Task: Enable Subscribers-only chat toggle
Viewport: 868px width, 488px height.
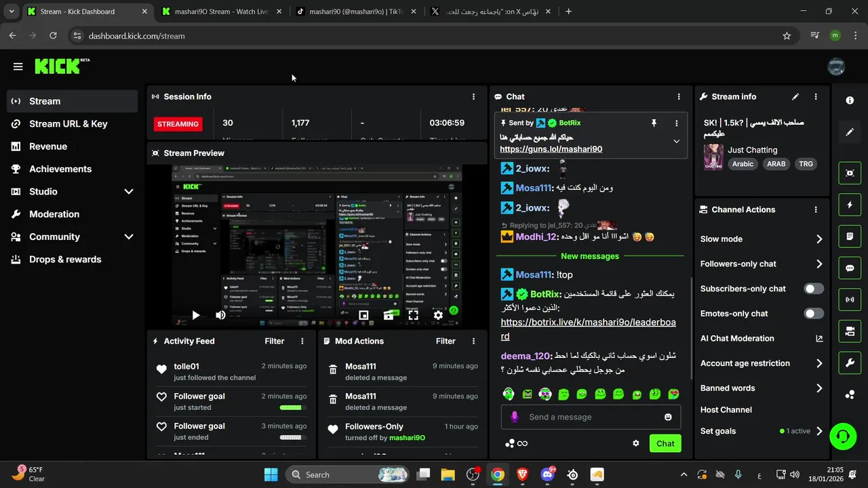Action: (814, 289)
